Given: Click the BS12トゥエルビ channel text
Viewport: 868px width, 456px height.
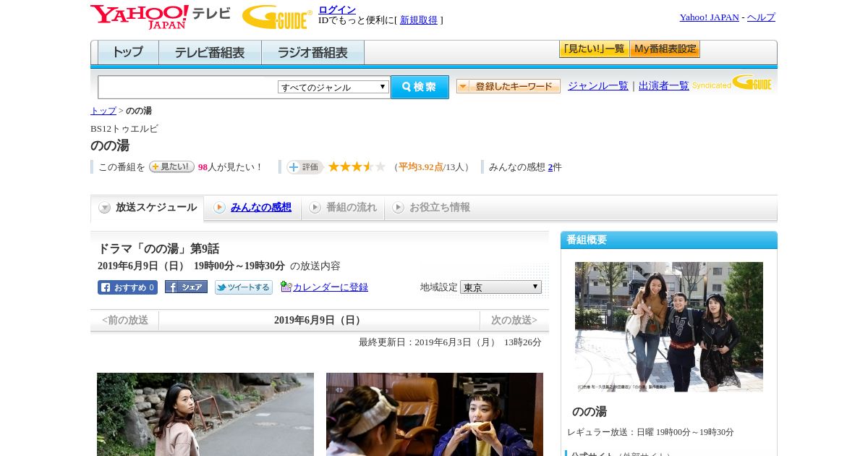Looking at the screenshot, I should [124, 129].
